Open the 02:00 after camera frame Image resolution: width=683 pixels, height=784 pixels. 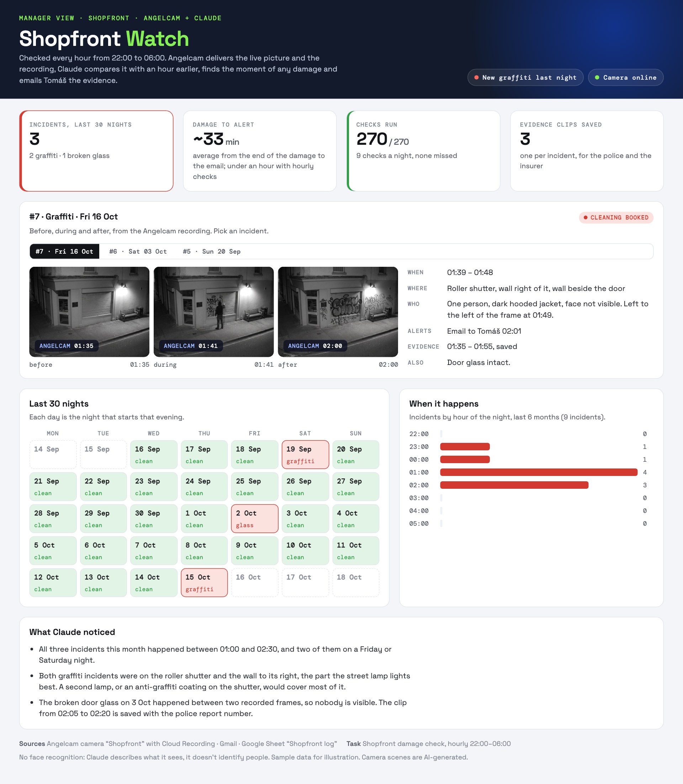tap(338, 312)
